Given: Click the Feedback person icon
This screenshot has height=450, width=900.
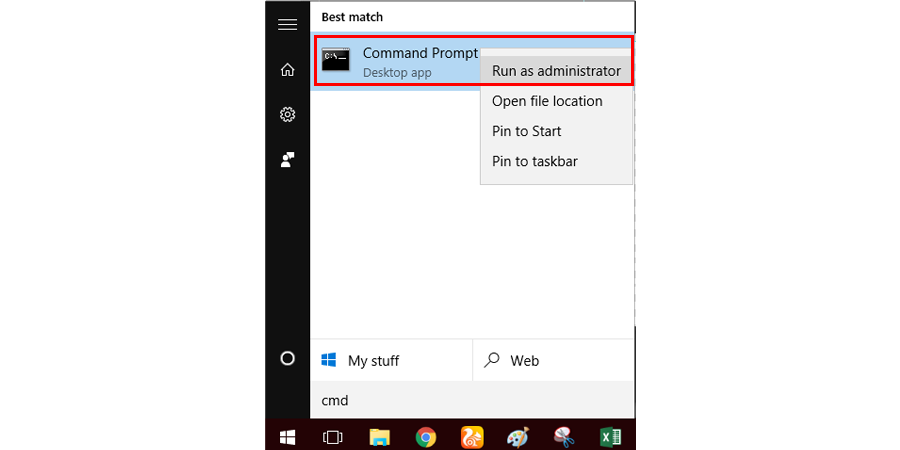Looking at the screenshot, I should click(x=287, y=160).
